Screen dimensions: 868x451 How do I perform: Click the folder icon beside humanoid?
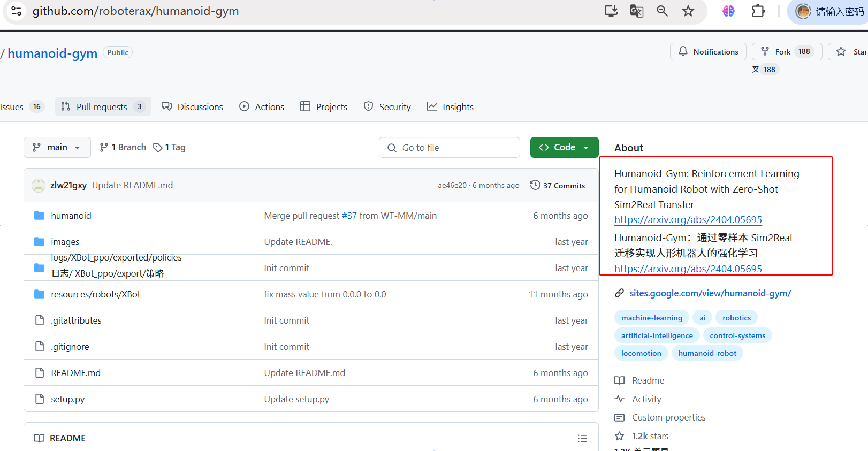coord(39,216)
